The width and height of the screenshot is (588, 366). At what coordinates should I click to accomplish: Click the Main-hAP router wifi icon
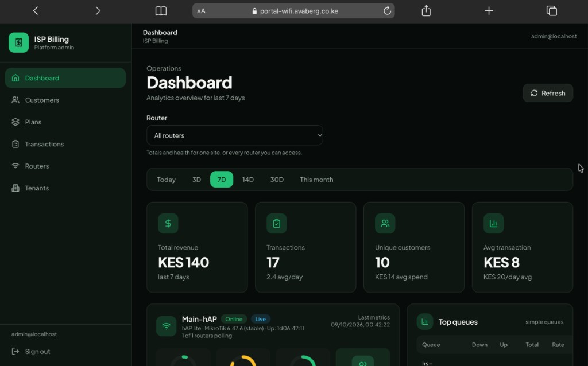166,326
